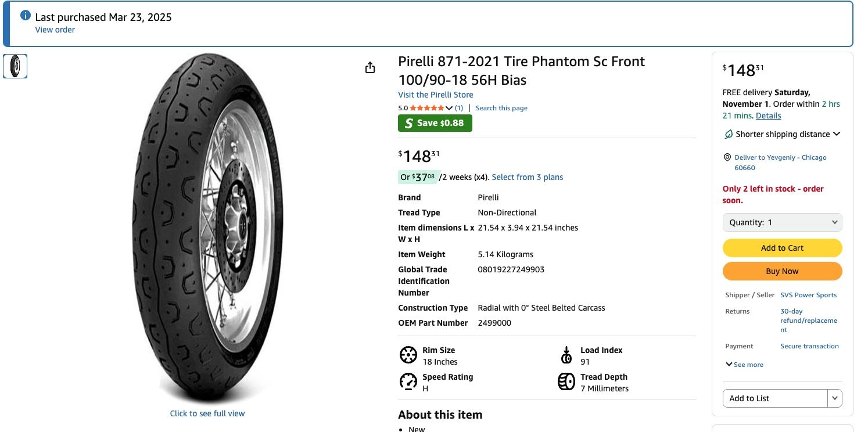Click the green Save $0.88 badge
The height and width of the screenshot is (432, 868).
[x=435, y=123]
